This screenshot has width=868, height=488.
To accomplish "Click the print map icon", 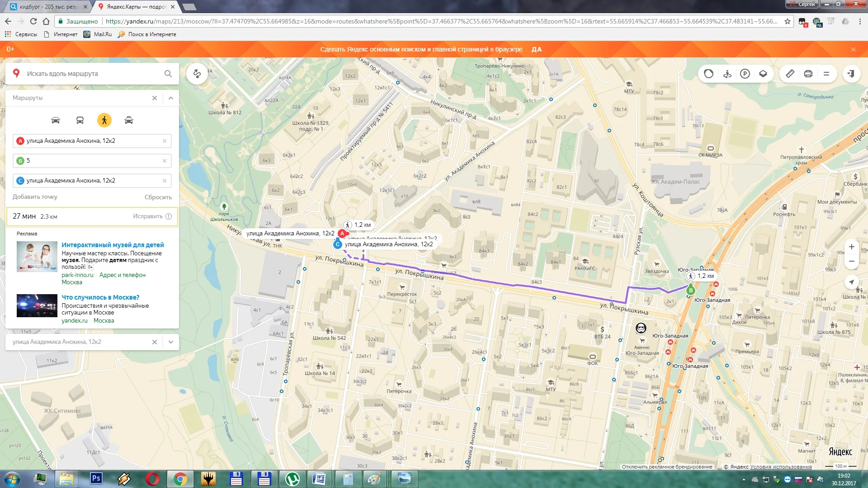I will click(x=808, y=74).
